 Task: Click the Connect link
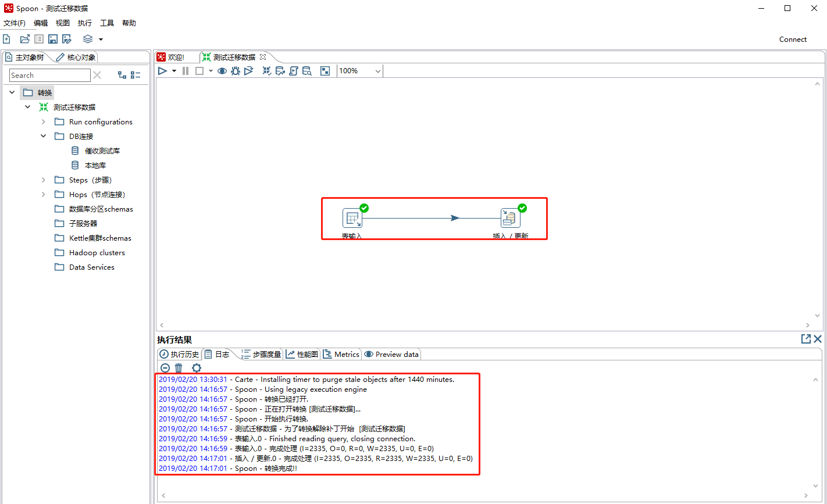793,40
